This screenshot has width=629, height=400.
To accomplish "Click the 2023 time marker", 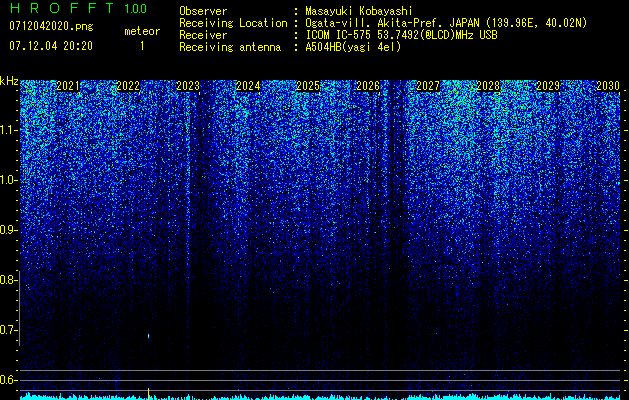I will [188, 86].
